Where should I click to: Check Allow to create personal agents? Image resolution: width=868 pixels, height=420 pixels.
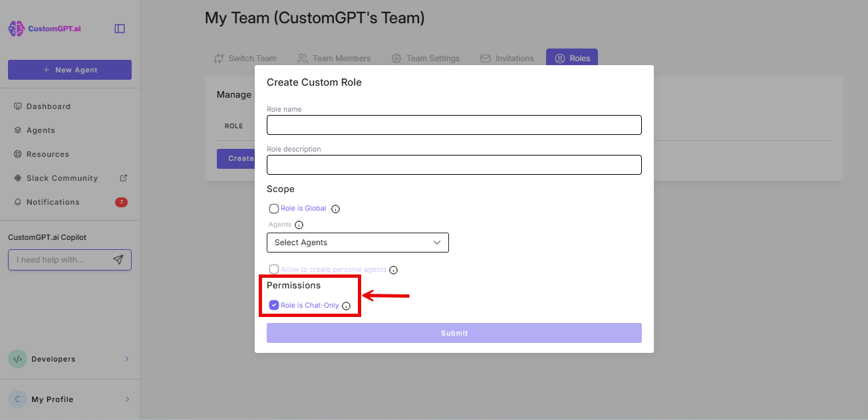point(273,269)
